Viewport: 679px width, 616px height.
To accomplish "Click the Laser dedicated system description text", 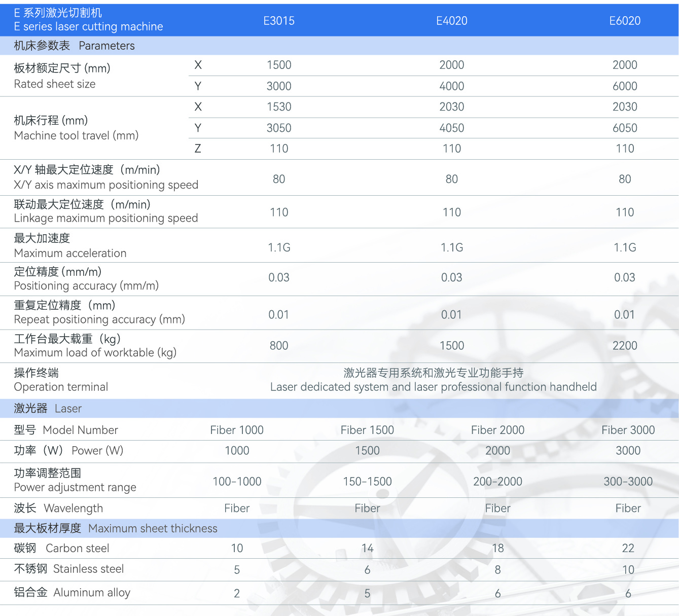I will pos(433,387).
